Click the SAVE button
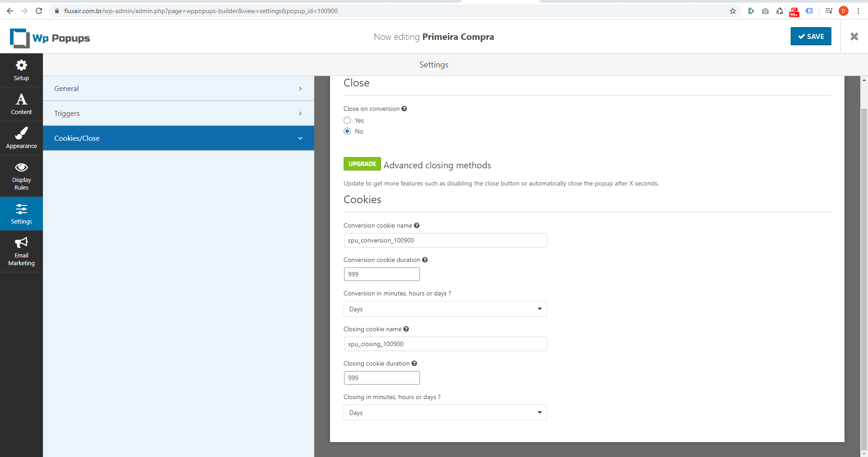 [811, 36]
